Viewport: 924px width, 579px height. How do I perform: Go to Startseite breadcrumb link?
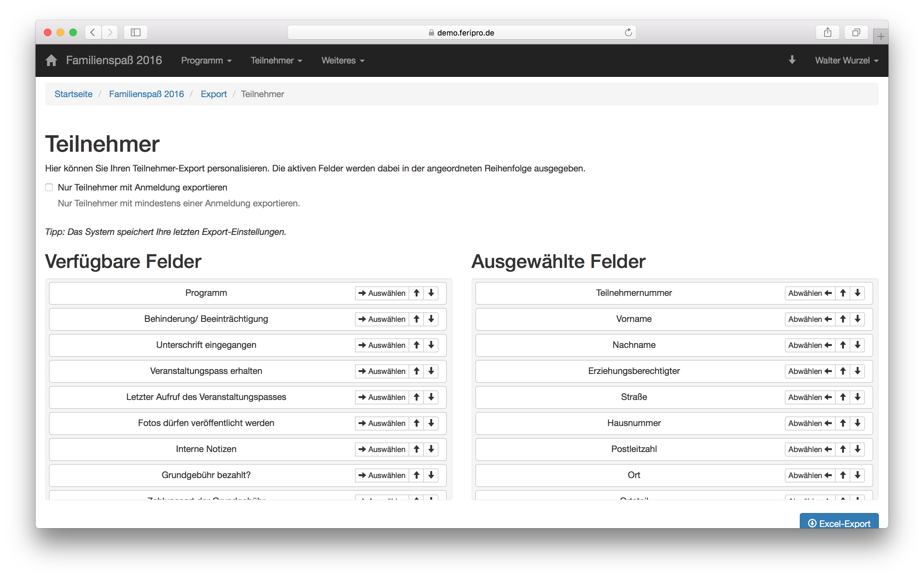coord(73,94)
